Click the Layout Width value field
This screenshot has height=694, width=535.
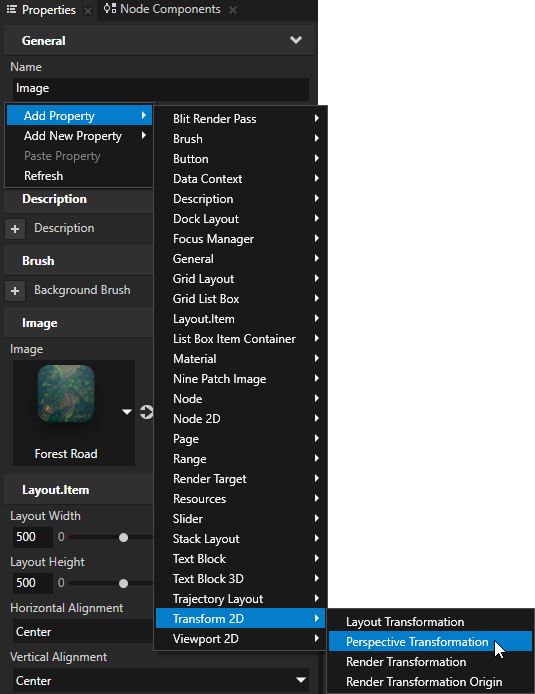point(32,537)
